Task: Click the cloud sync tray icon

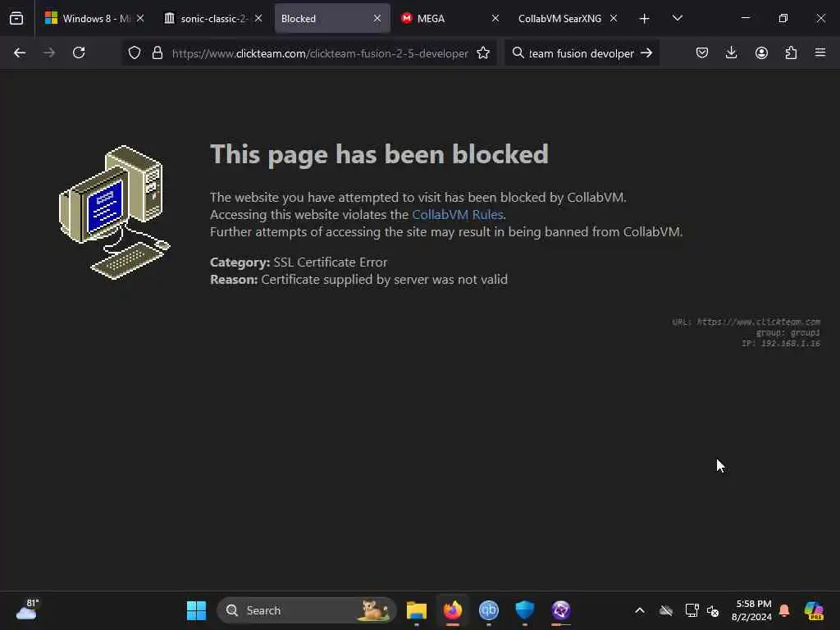Action: click(666, 610)
